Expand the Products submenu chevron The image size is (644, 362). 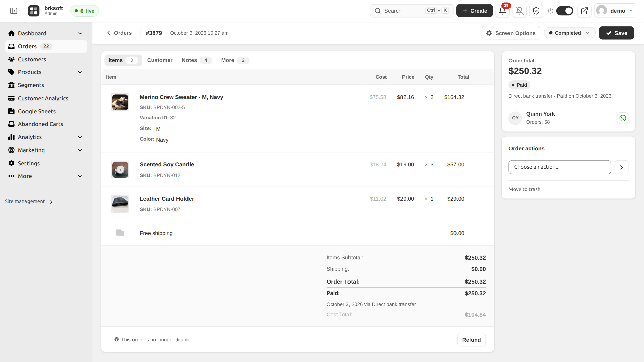[x=80, y=72]
